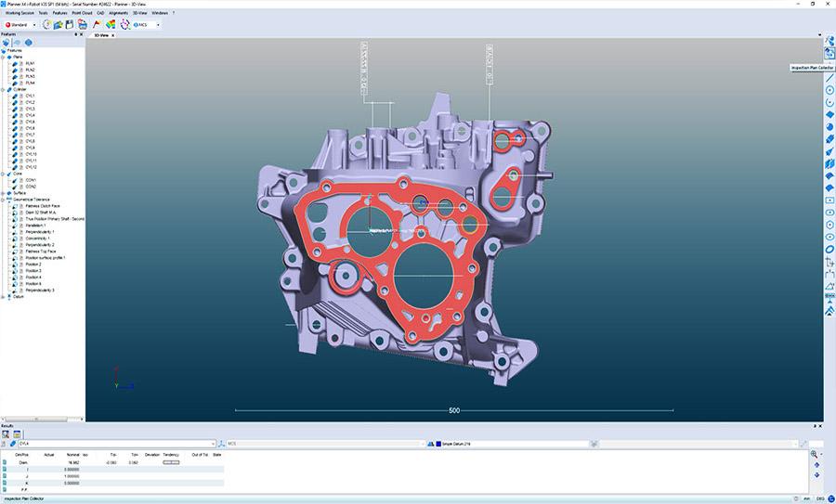Viewport: 836px width, 504px height.
Task: Click the open folder toolbar icon
Action: [59, 24]
